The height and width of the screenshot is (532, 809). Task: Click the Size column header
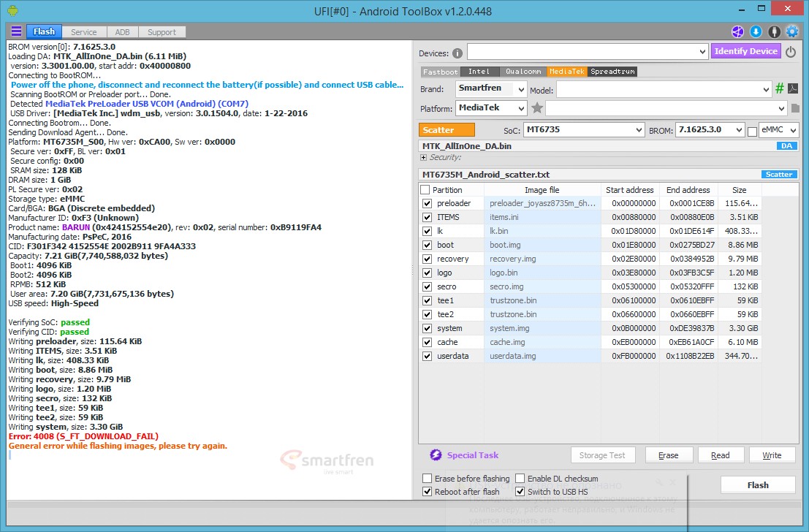coord(740,190)
